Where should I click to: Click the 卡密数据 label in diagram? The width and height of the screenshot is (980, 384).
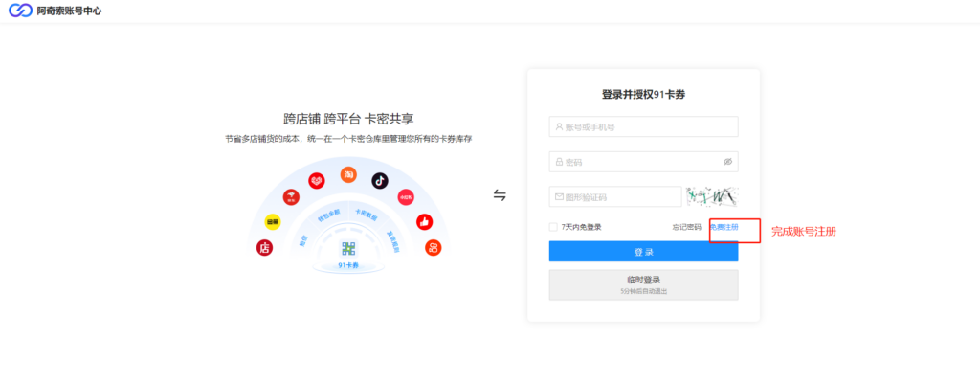tap(367, 215)
